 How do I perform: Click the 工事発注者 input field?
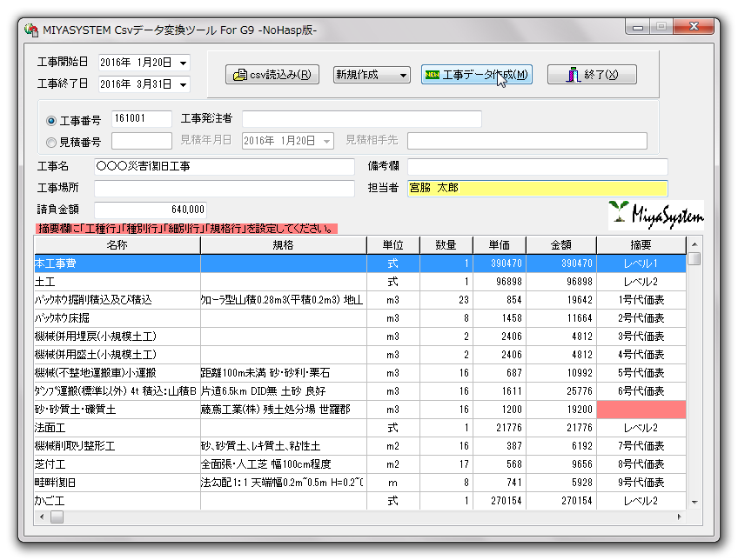[361, 118]
